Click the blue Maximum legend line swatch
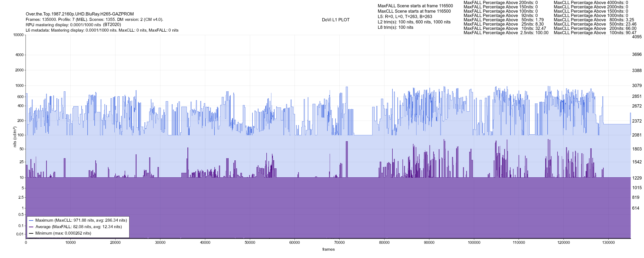 pos(31,220)
